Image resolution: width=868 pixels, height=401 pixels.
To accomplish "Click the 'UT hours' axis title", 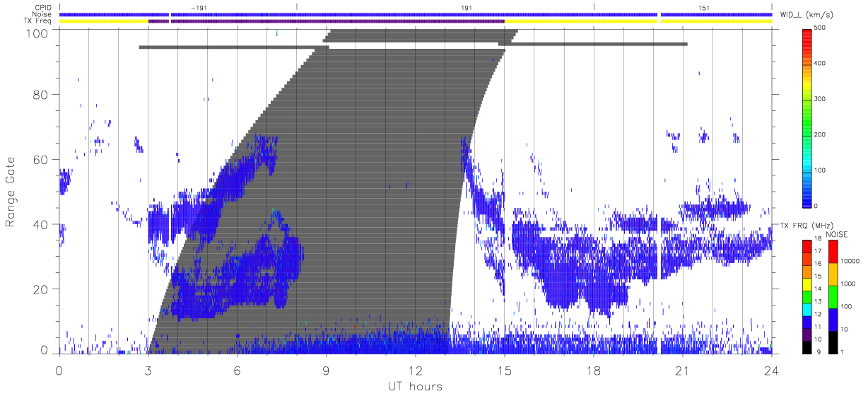I will coord(414,386).
